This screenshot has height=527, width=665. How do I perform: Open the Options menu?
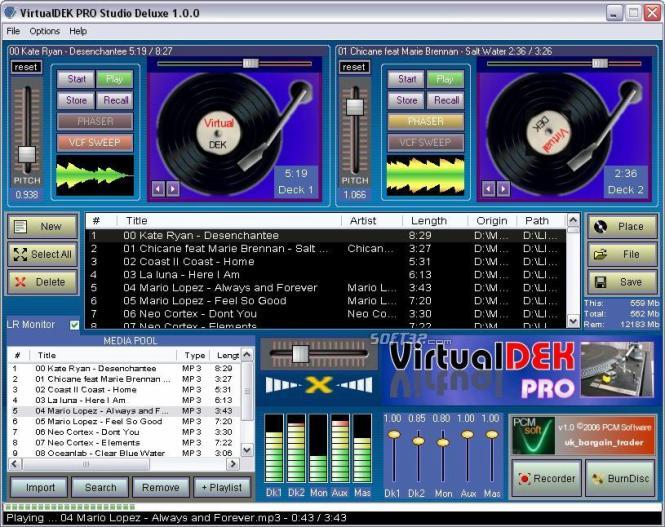45,31
